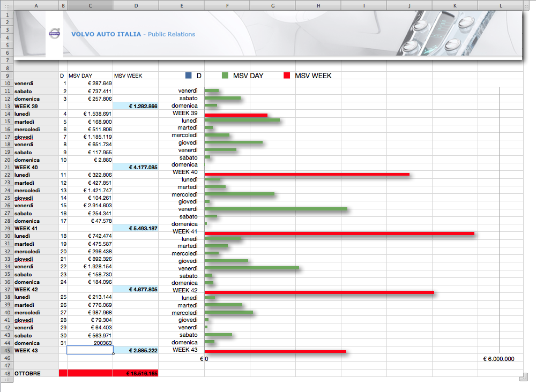Select column C header
The height and width of the screenshot is (392, 536).
tap(90, 5)
